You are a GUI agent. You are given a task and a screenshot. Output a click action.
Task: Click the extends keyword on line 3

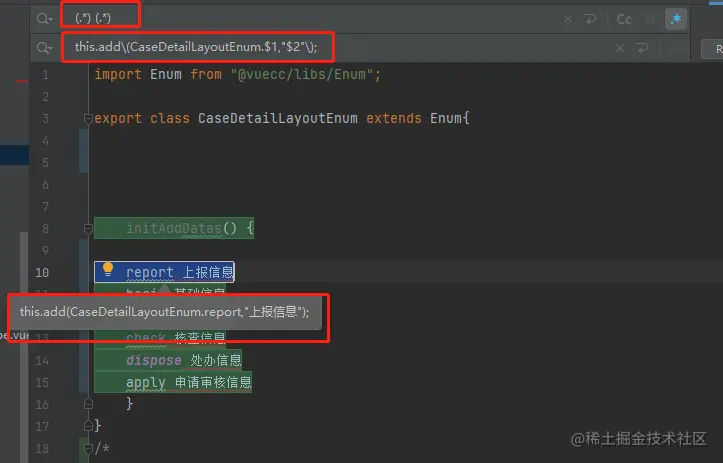tap(394, 119)
